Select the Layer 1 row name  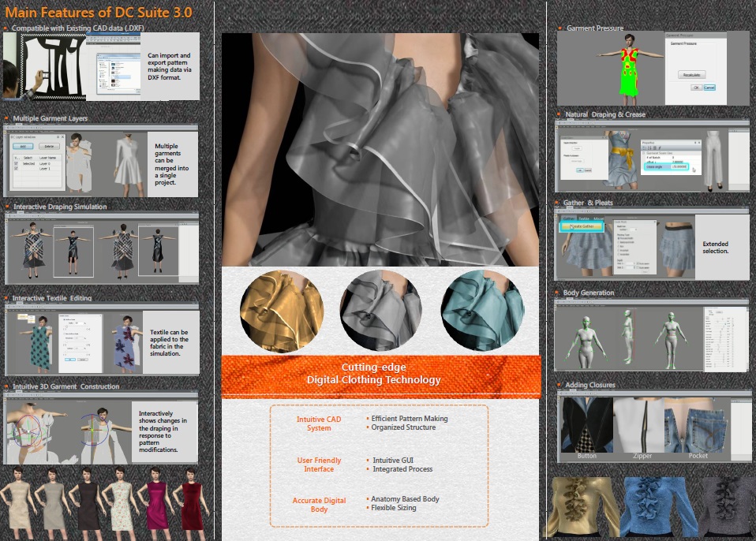point(44,169)
